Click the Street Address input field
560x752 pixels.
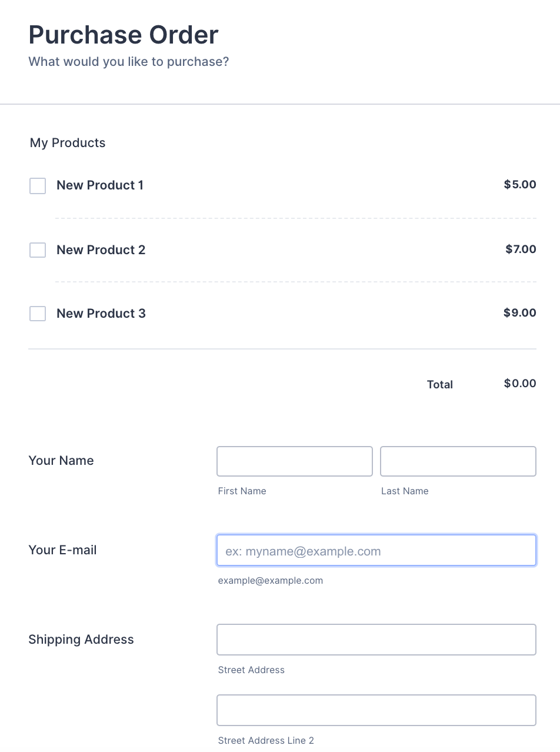(x=376, y=640)
